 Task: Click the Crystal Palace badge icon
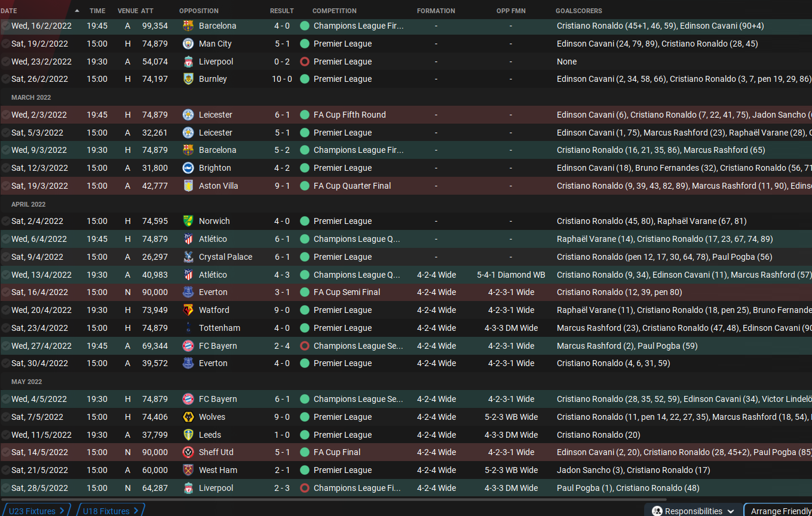(x=188, y=257)
